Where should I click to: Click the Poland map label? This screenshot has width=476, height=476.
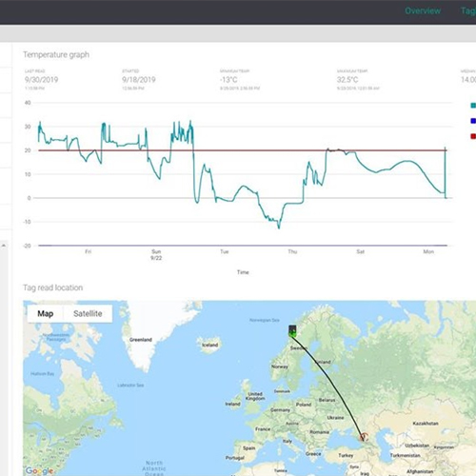tap(304, 405)
